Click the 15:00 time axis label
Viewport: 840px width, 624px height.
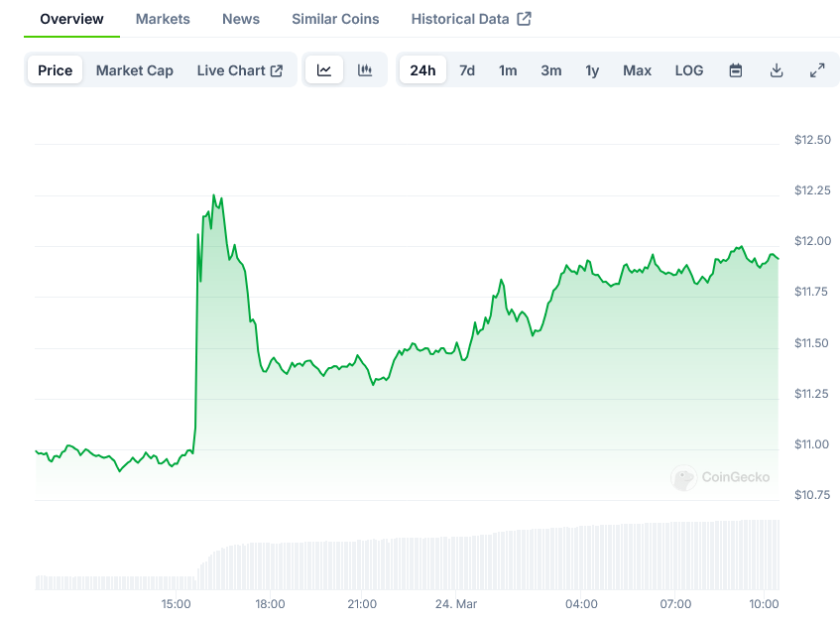[x=176, y=604]
